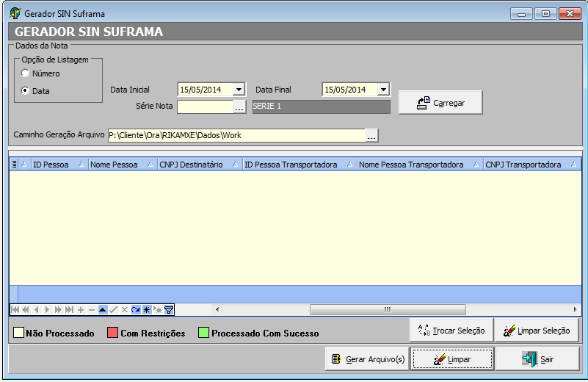This screenshot has width=588, height=382.
Task: Click the Caminho Geração Arquivo path field
Action: 235,135
